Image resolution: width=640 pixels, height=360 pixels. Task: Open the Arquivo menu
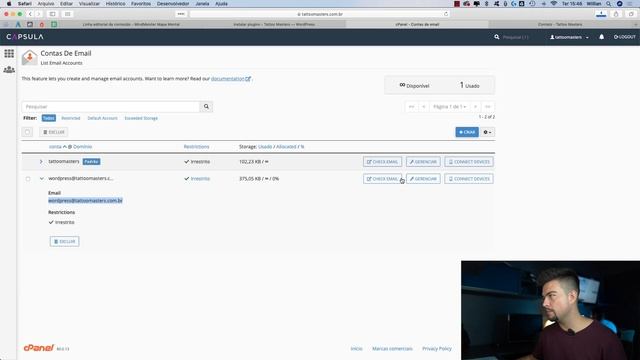[x=46, y=4]
